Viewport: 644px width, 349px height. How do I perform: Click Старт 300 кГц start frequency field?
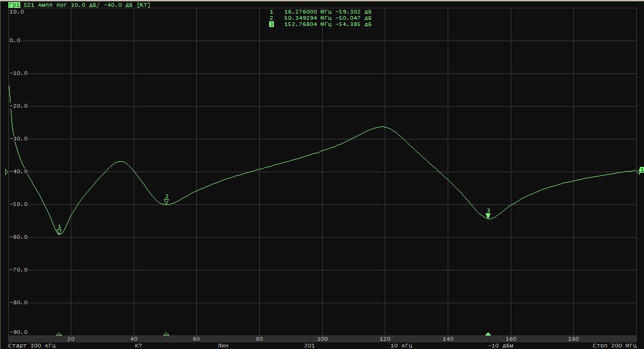tap(32, 345)
